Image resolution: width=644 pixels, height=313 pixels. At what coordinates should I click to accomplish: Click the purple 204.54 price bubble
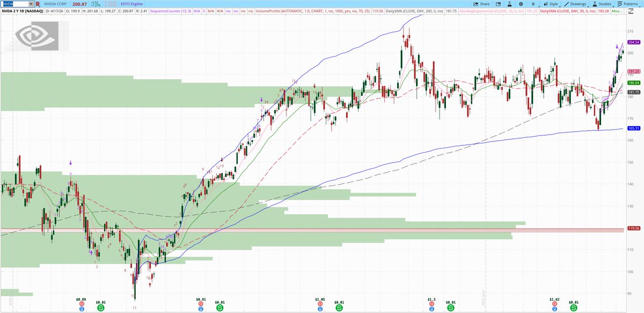point(634,42)
